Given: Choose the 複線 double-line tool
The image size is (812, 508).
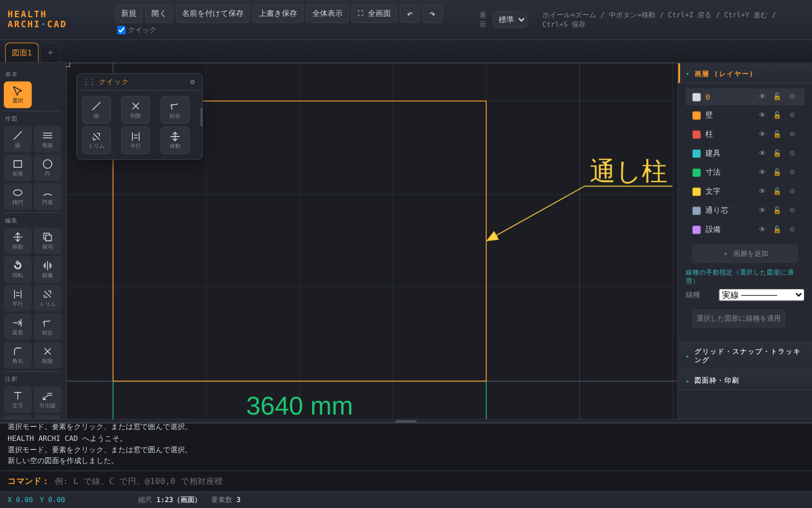Looking at the screenshot, I should pos(48,139).
